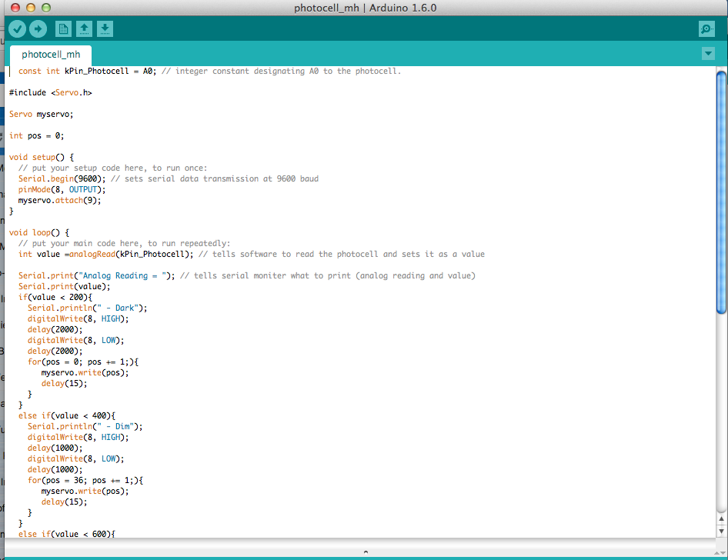Image resolution: width=728 pixels, height=560 pixels.
Task: Open the tab list dropdown triangle
Action: tap(709, 54)
